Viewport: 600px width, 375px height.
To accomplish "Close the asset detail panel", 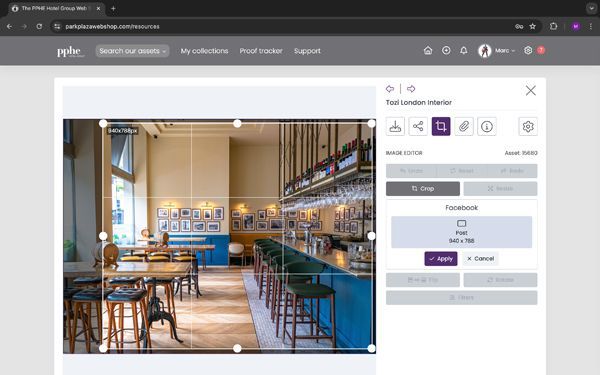I will 530,90.
